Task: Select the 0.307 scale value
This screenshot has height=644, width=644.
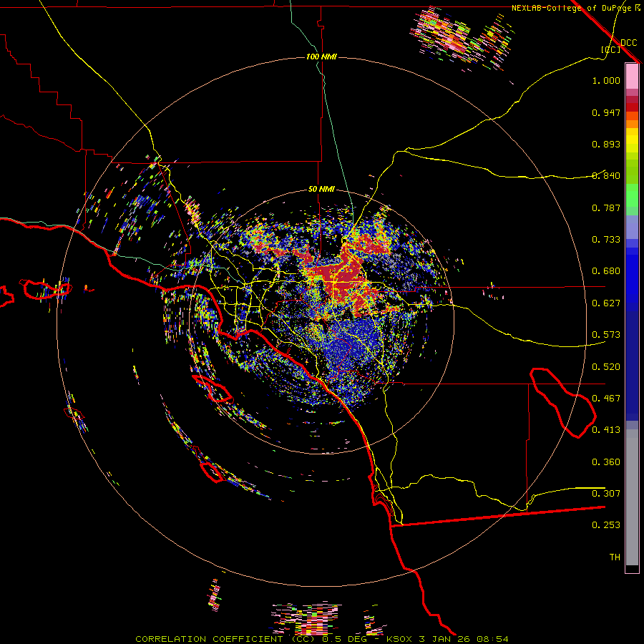Action: pyautogui.click(x=606, y=494)
